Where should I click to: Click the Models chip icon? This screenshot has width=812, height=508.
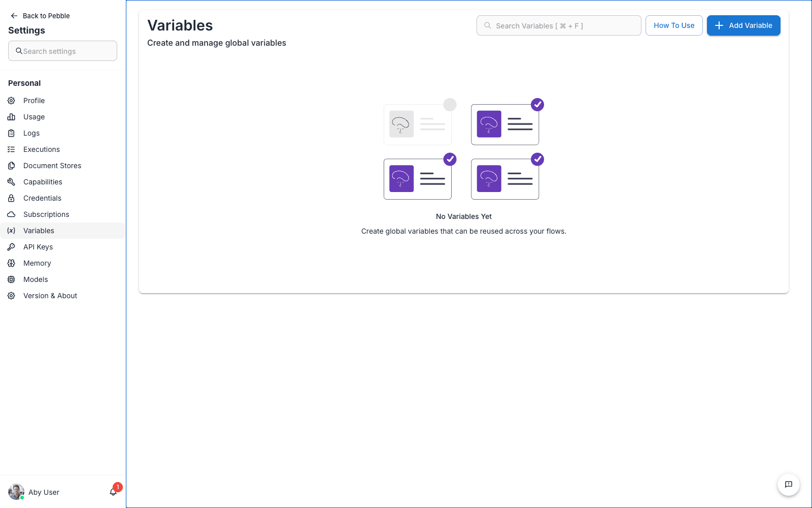coord(11,279)
